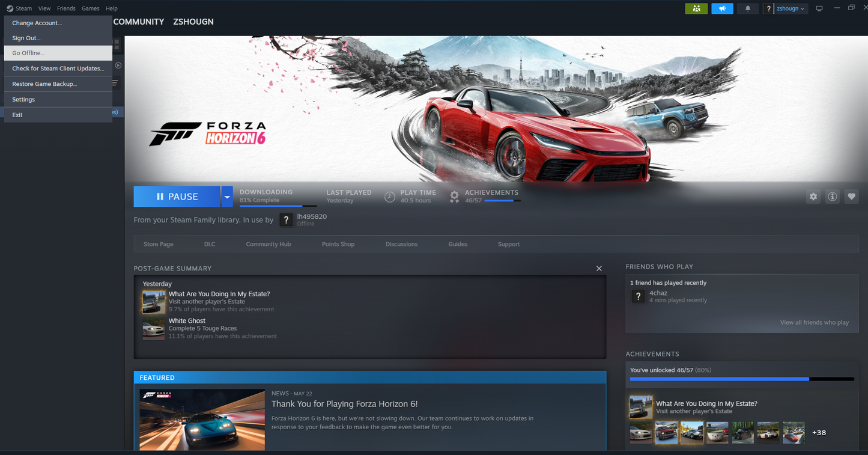The image size is (868, 455).
Task: Click the '81% Complete' download status text
Action: point(259,200)
